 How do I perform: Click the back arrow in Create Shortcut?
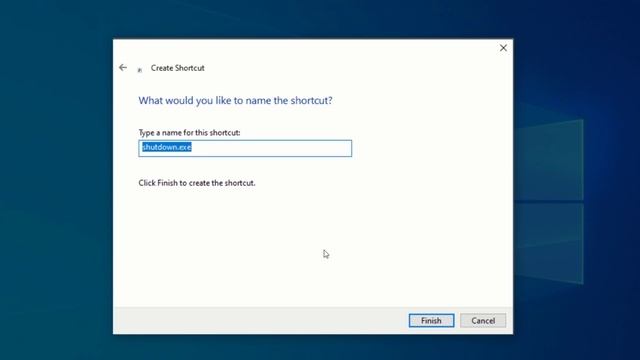pos(123,68)
